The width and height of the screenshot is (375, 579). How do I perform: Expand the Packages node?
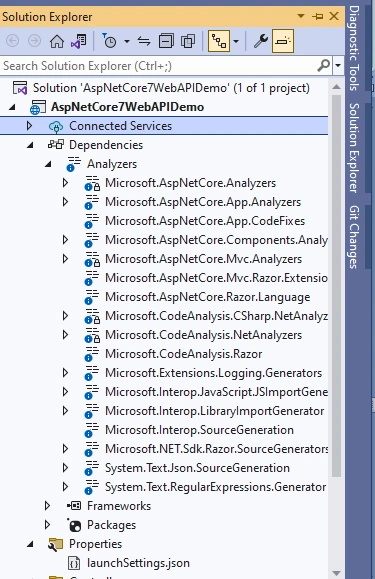pos(48,524)
